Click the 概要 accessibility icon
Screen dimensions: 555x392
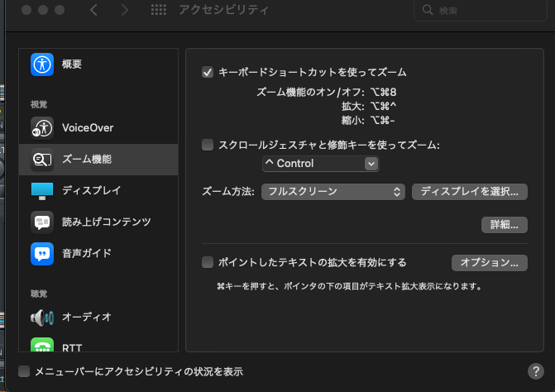[x=42, y=64]
